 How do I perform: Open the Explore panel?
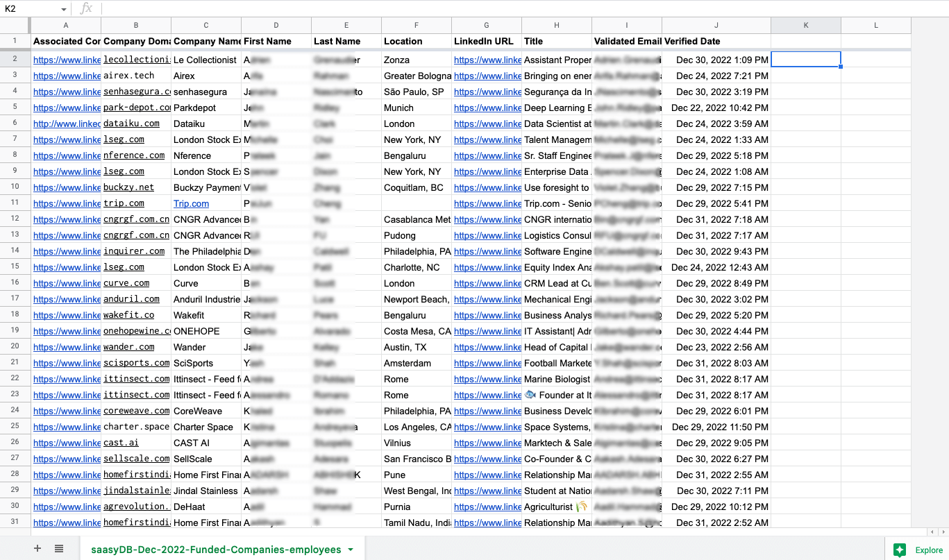[918, 550]
